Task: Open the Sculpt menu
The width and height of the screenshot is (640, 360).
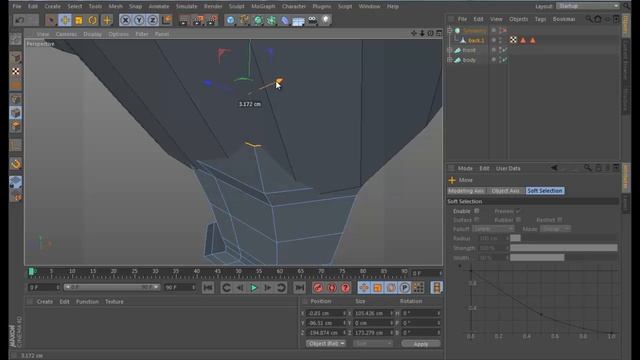Action: [237, 7]
